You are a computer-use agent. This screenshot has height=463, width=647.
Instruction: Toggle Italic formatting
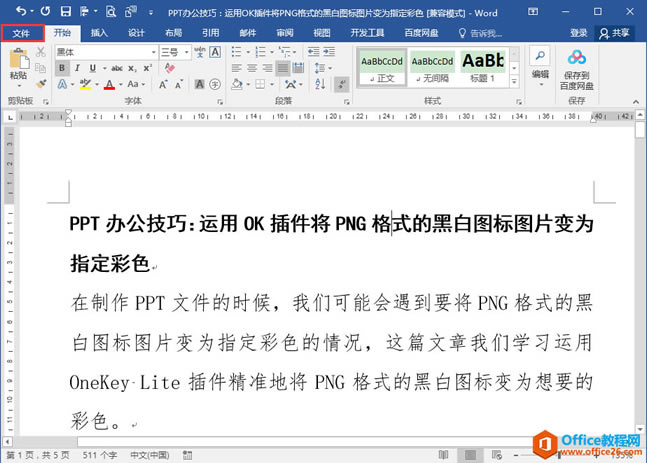tap(77, 68)
